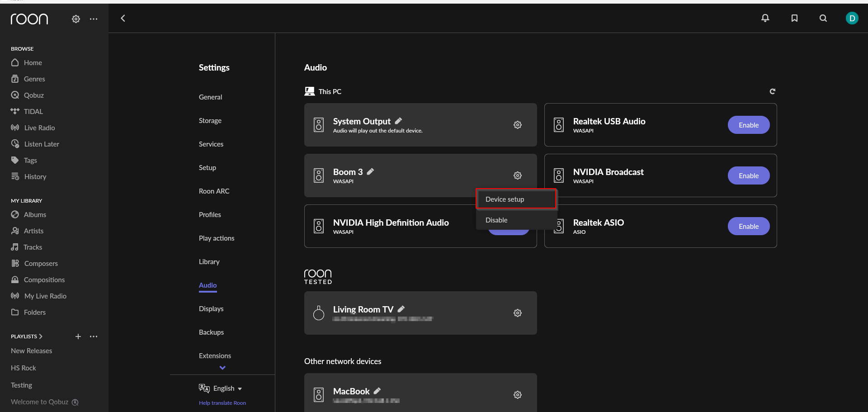
Task: Open General settings tab
Action: point(210,97)
